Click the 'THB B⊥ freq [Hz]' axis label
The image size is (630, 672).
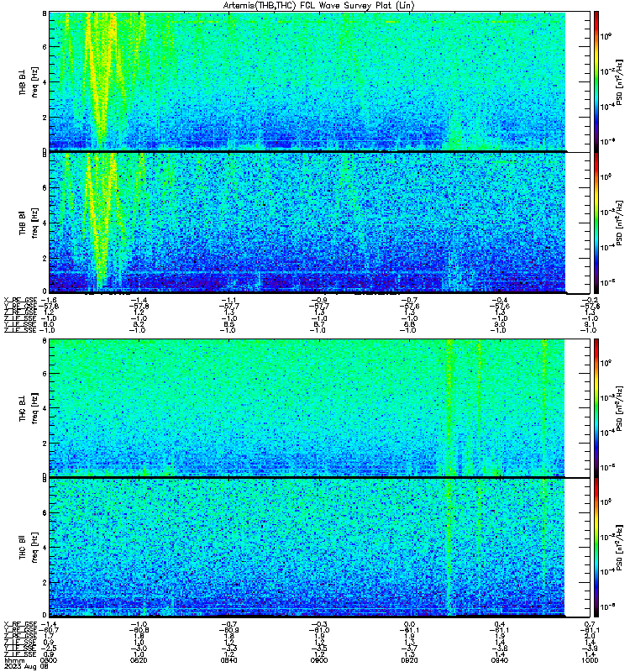(29, 81)
